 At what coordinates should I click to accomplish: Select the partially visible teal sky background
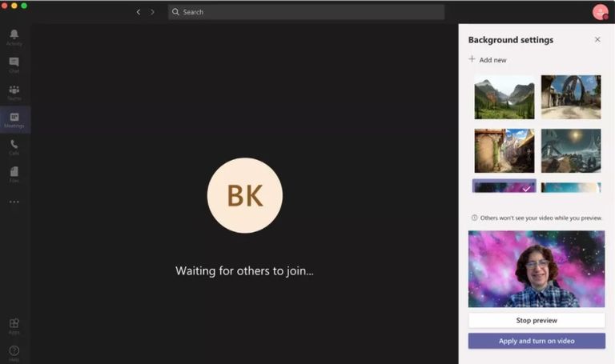point(571,187)
